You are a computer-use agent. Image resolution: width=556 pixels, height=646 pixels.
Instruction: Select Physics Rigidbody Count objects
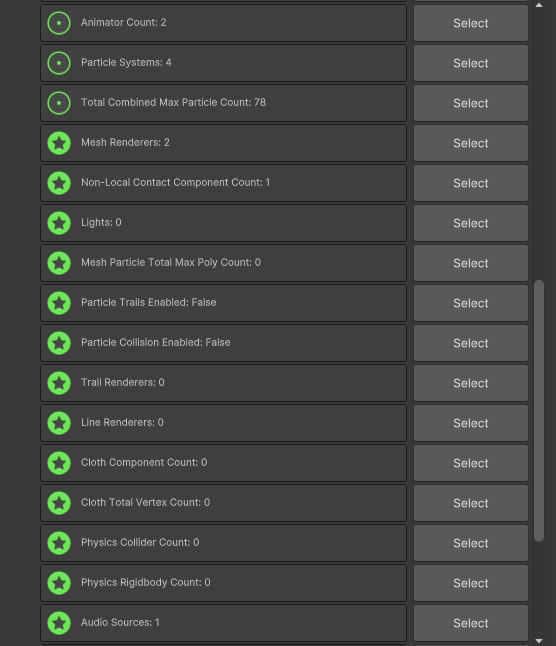(x=471, y=583)
